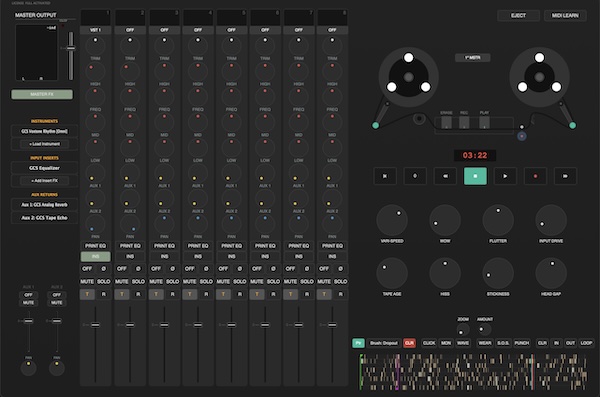Click the locate marker transport button
This screenshot has height=397, width=600.
coord(415,176)
